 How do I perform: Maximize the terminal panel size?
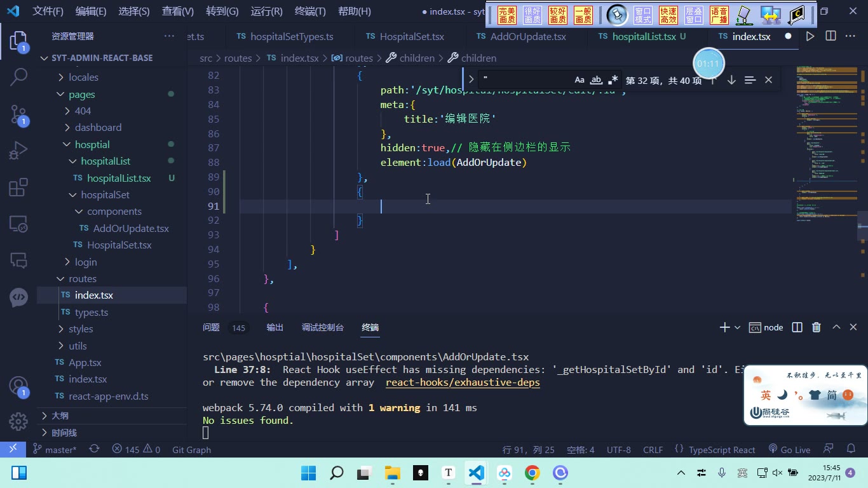[x=836, y=327]
